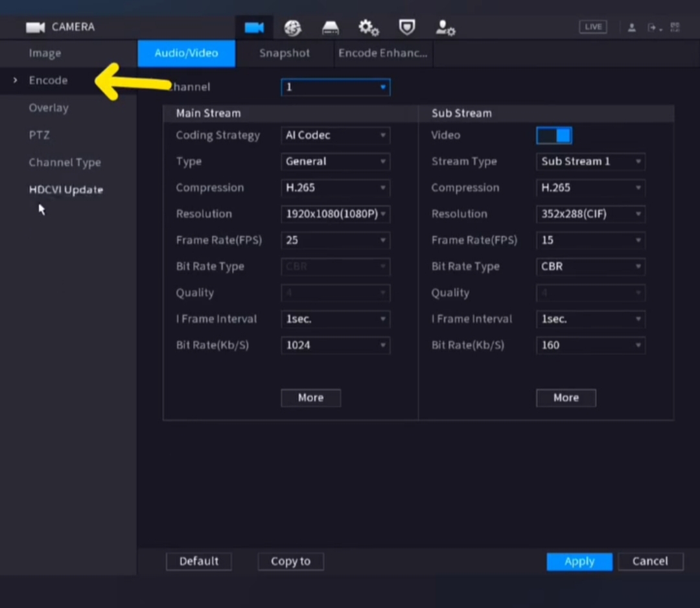Viewport: 700px width, 608px height.
Task: Switch to the Snapshot tab
Action: (x=285, y=53)
